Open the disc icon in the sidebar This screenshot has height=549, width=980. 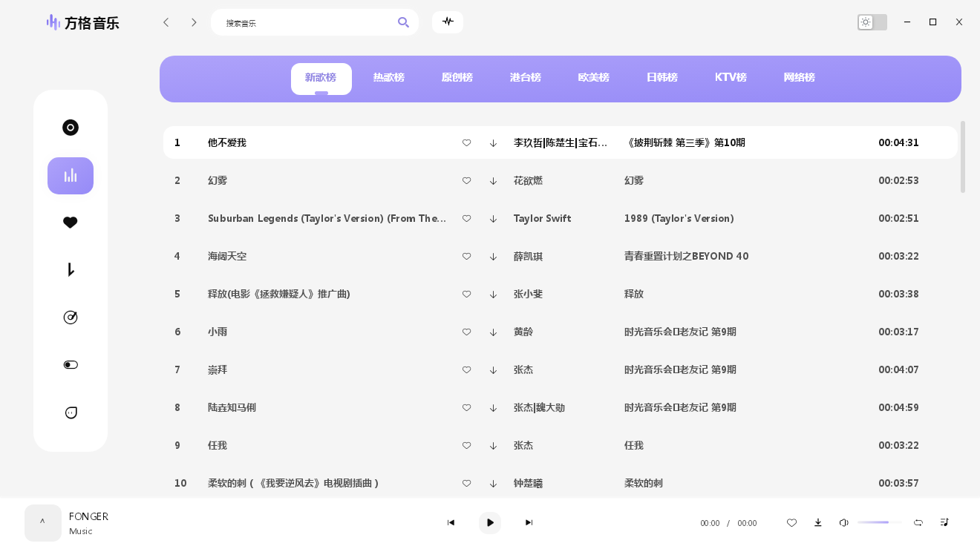coord(71,128)
